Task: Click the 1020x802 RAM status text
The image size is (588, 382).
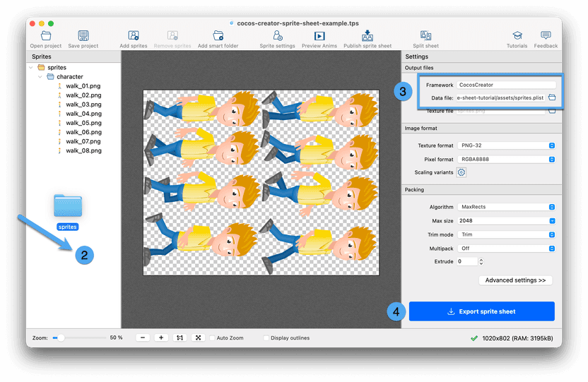Action: [517, 338]
